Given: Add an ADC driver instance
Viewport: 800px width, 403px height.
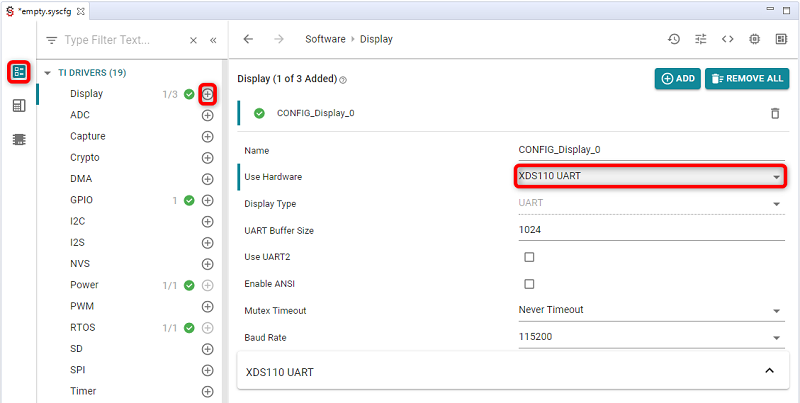Looking at the screenshot, I should pyautogui.click(x=208, y=115).
